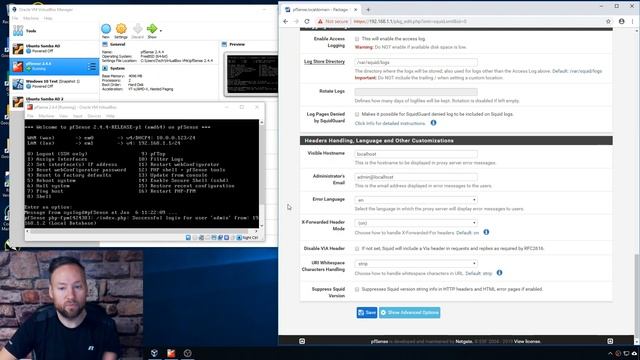The image size is (640, 360).
Task: Open the pfSense machine list menu icon
Action: coord(92,67)
